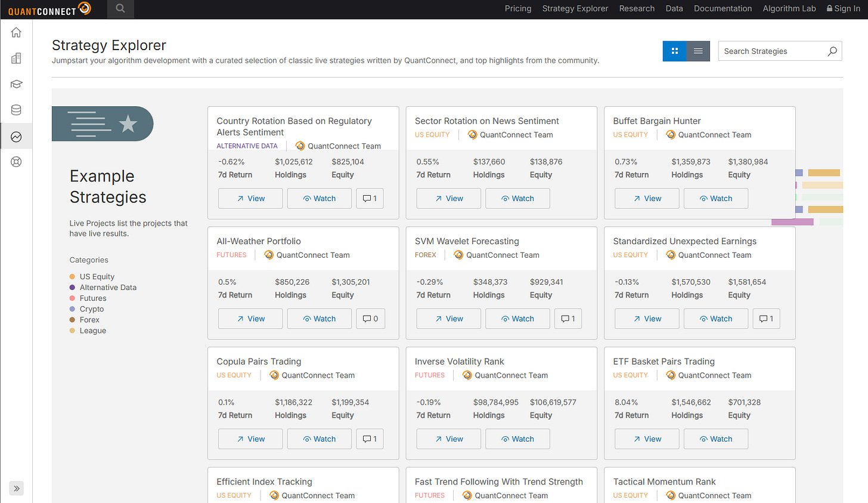
Task: Open Documentation in top navigation
Action: point(723,8)
